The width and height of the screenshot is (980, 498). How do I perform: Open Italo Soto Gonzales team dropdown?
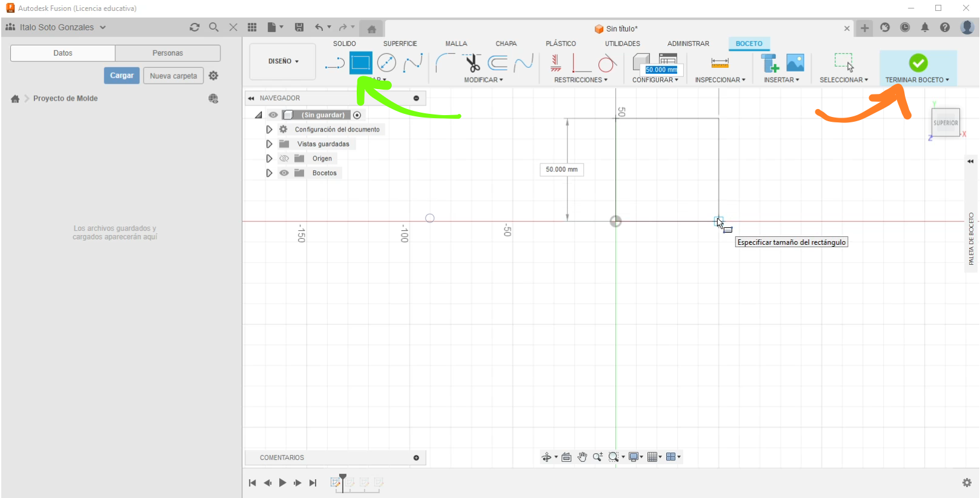56,27
